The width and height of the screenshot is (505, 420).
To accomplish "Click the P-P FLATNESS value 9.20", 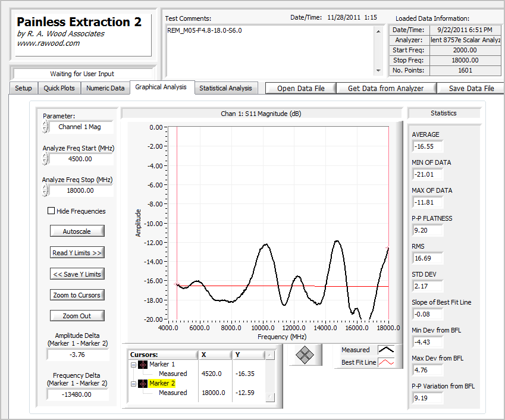I will (x=428, y=230).
